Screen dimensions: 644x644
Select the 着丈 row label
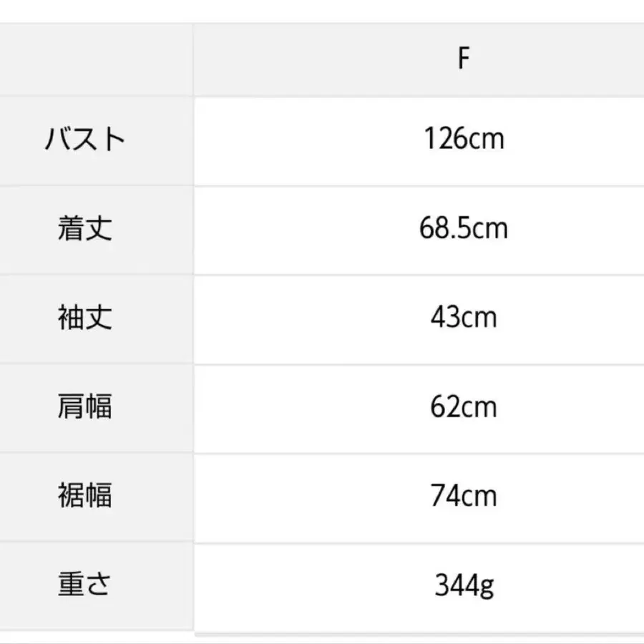[85, 229]
